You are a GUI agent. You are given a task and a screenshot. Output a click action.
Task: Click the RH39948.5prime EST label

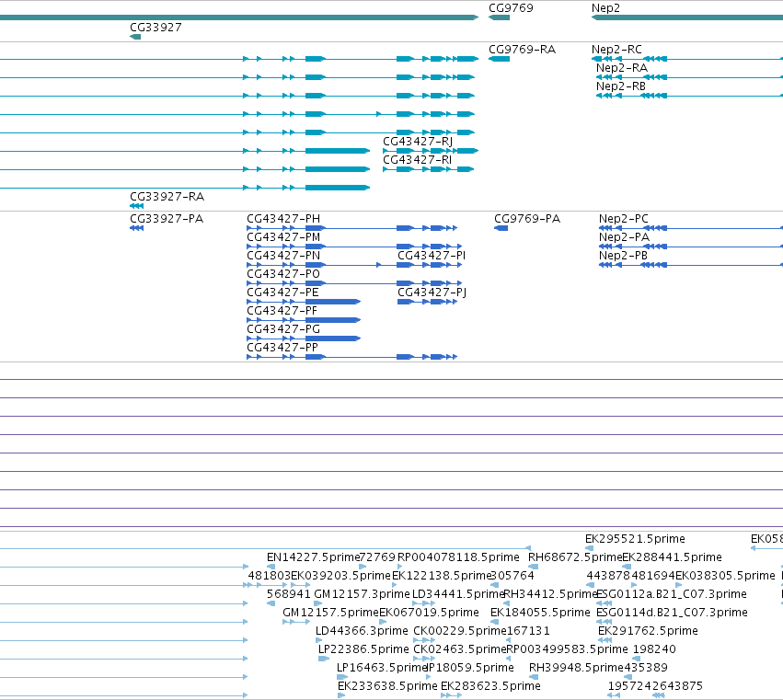pyautogui.click(x=576, y=668)
